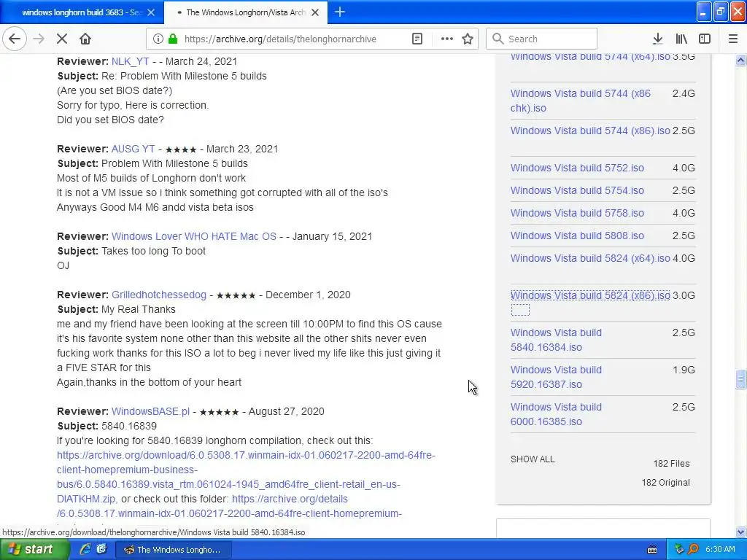Image resolution: width=747 pixels, height=560 pixels.
Task: Close the windows longhorn build 3683 tab
Action: point(151,12)
